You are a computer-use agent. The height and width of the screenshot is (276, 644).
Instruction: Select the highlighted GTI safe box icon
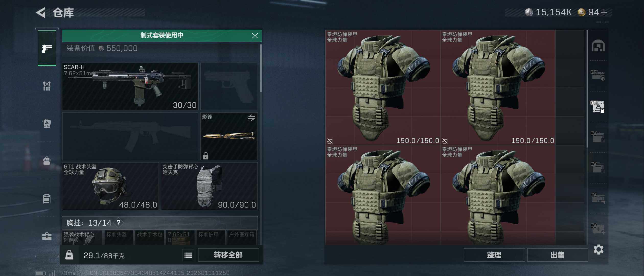click(597, 106)
